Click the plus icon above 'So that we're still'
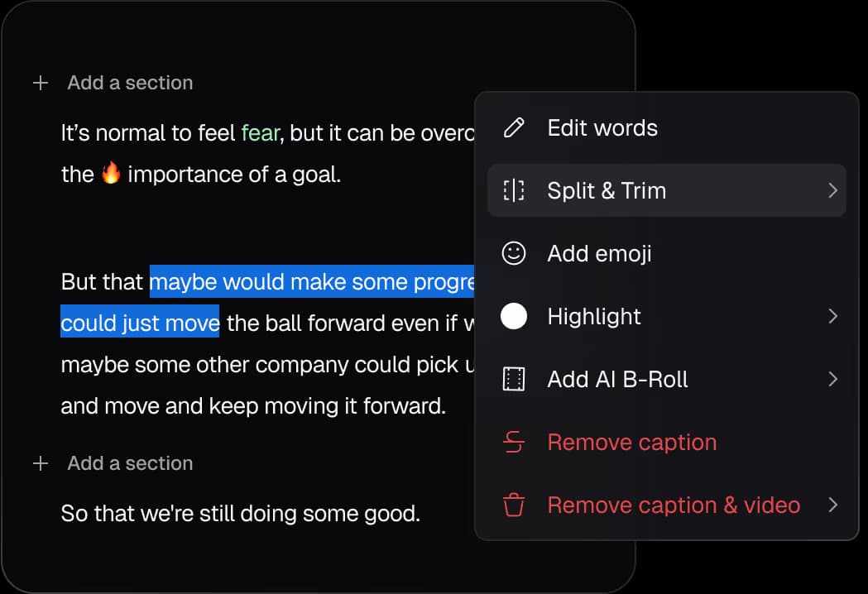This screenshot has height=594, width=868. 41,463
